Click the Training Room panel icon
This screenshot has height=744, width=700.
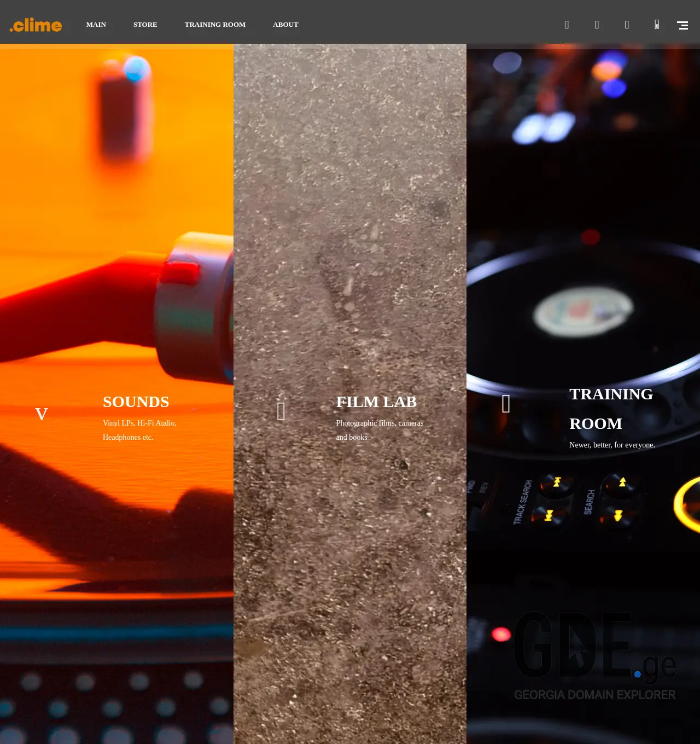506,403
